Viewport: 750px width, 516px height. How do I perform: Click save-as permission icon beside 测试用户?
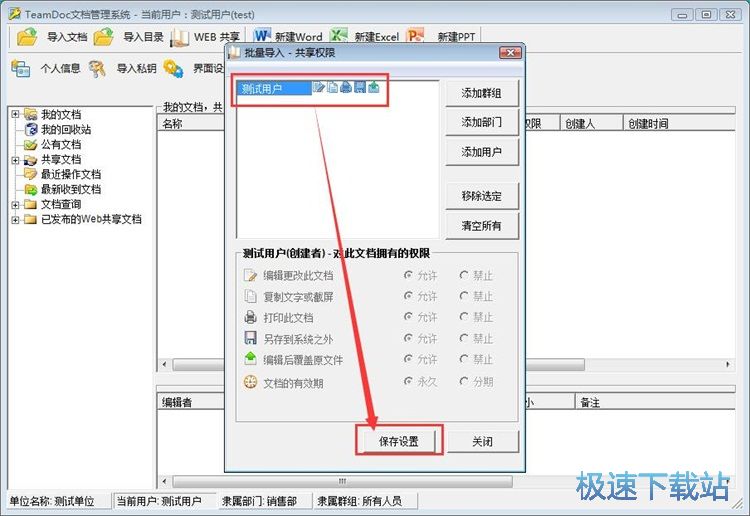pos(360,87)
